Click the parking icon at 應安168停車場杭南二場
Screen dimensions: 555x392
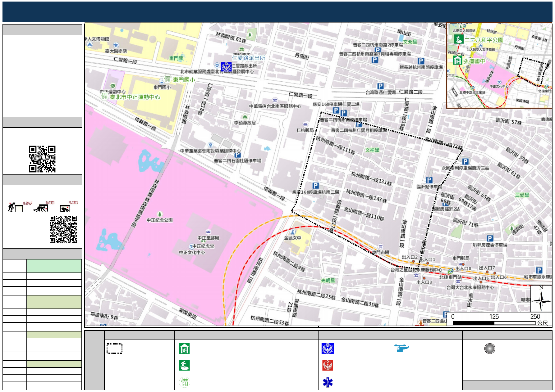pyautogui.click(x=315, y=186)
